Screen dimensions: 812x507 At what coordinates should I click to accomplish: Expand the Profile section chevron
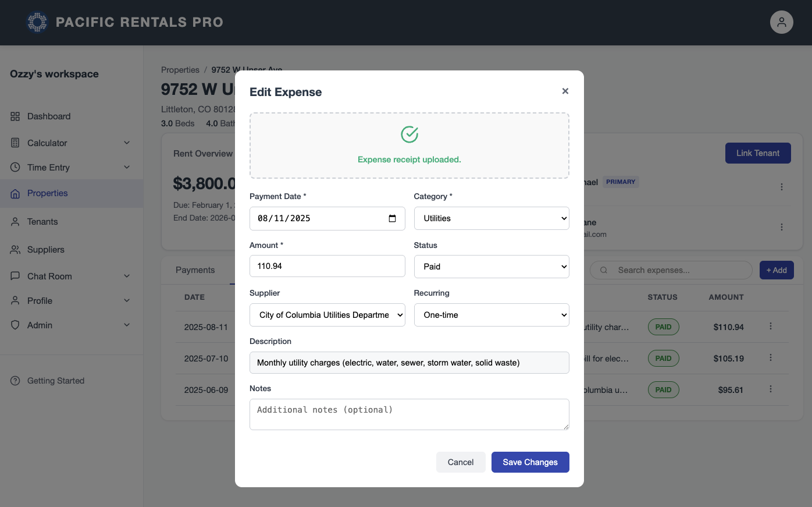[x=127, y=300]
